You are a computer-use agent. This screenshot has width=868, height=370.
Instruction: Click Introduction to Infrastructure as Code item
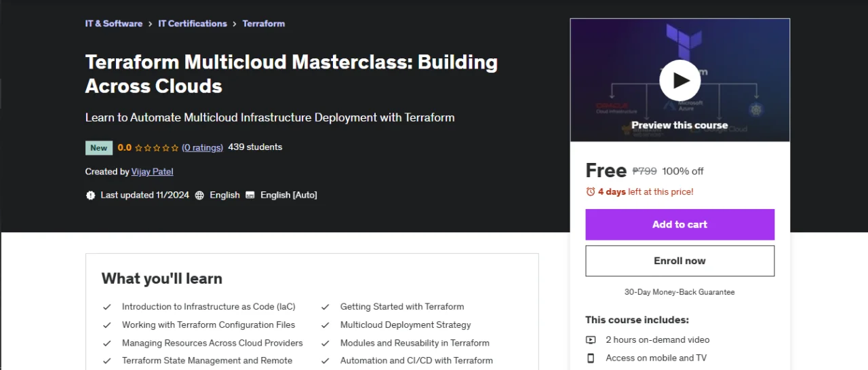pos(208,307)
